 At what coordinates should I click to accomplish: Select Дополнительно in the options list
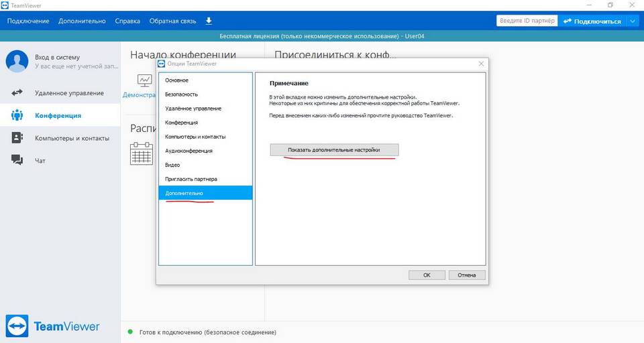click(x=205, y=193)
